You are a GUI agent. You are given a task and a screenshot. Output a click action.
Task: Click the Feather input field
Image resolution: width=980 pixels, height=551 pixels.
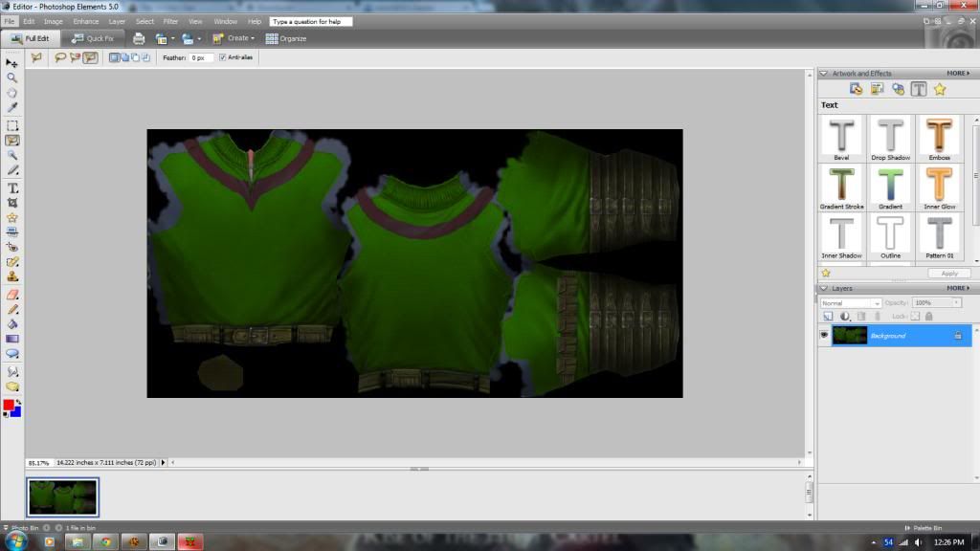(200, 57)
